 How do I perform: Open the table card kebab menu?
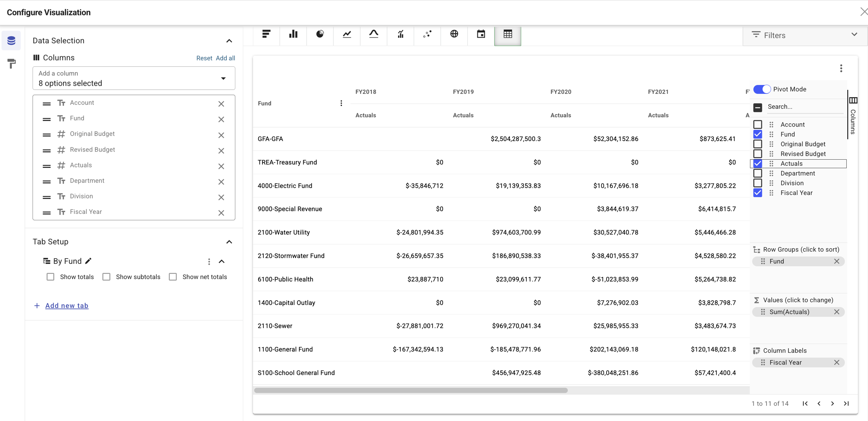841,68
